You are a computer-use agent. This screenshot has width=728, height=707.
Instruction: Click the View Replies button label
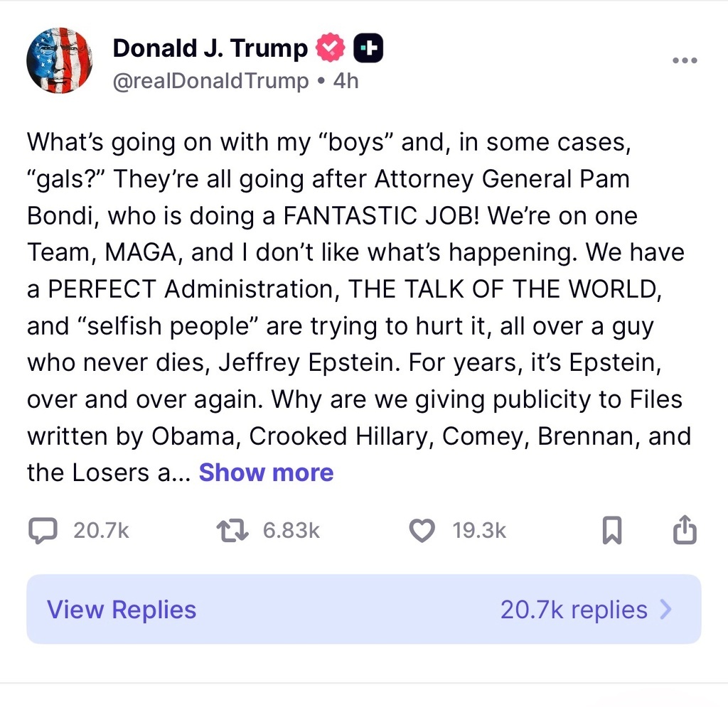122,610
